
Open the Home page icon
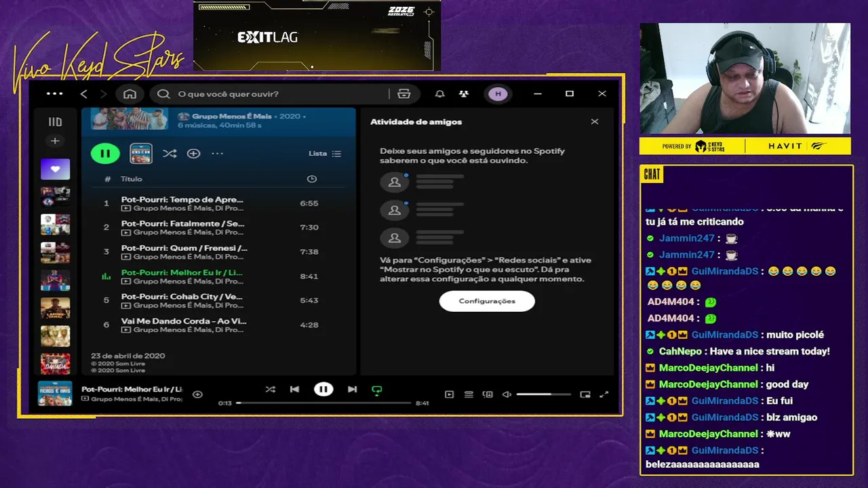pos(130,94)
